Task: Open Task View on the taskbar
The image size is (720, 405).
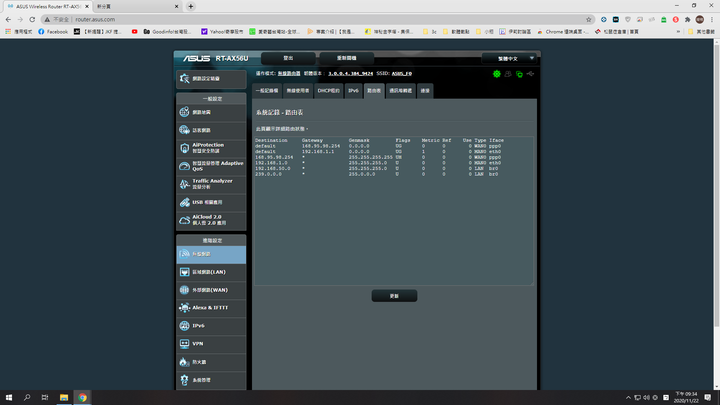Action: tap(45, 398)
